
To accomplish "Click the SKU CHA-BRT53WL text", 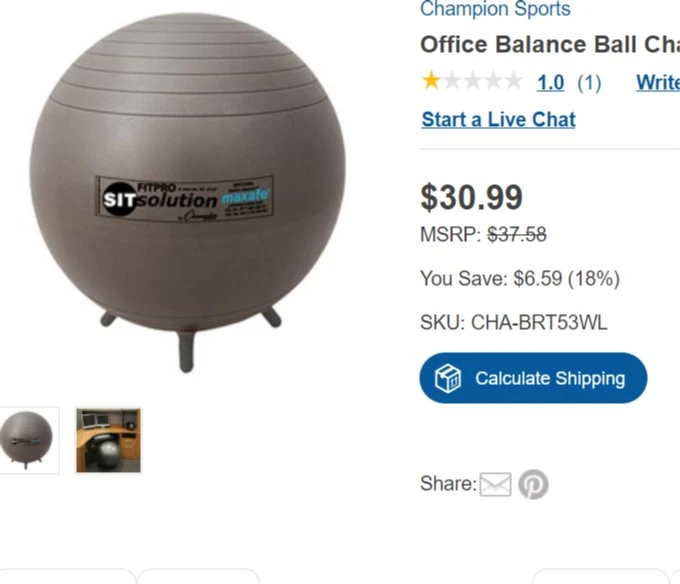I will pyautogui.click(x=513, y=323).
